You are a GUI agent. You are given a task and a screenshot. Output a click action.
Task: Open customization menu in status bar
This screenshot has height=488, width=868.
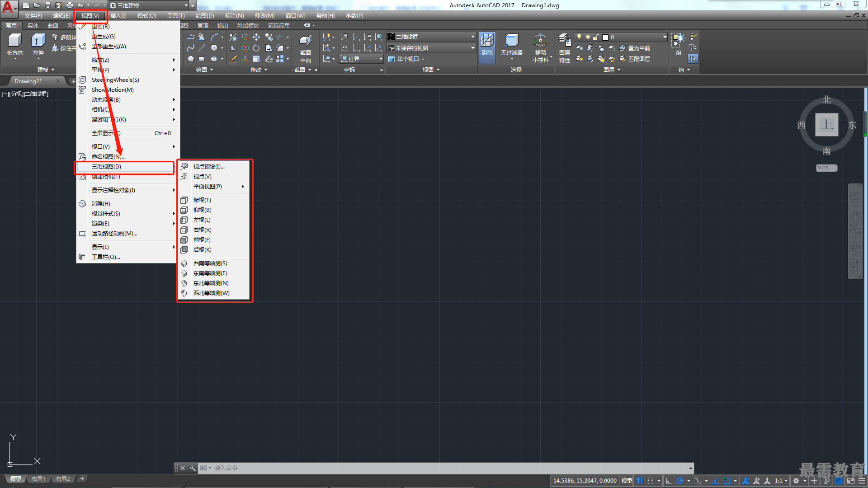coord(862,481)
